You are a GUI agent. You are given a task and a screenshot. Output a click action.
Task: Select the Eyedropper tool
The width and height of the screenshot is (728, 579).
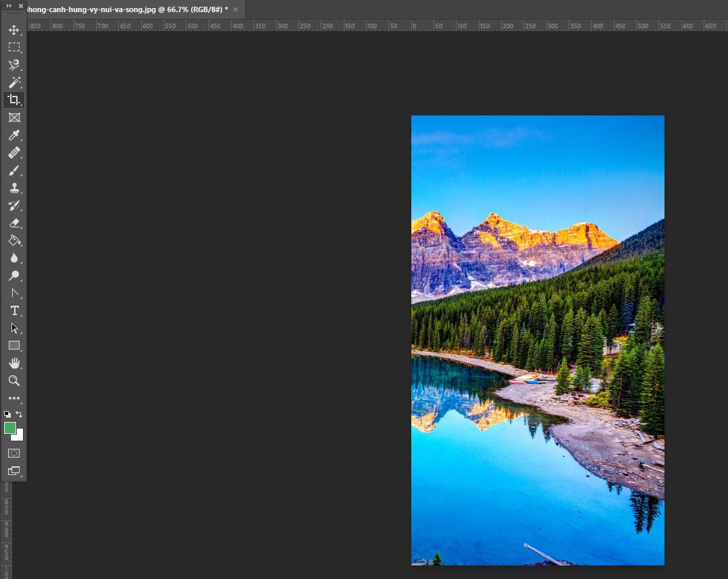tap(14, 135)
